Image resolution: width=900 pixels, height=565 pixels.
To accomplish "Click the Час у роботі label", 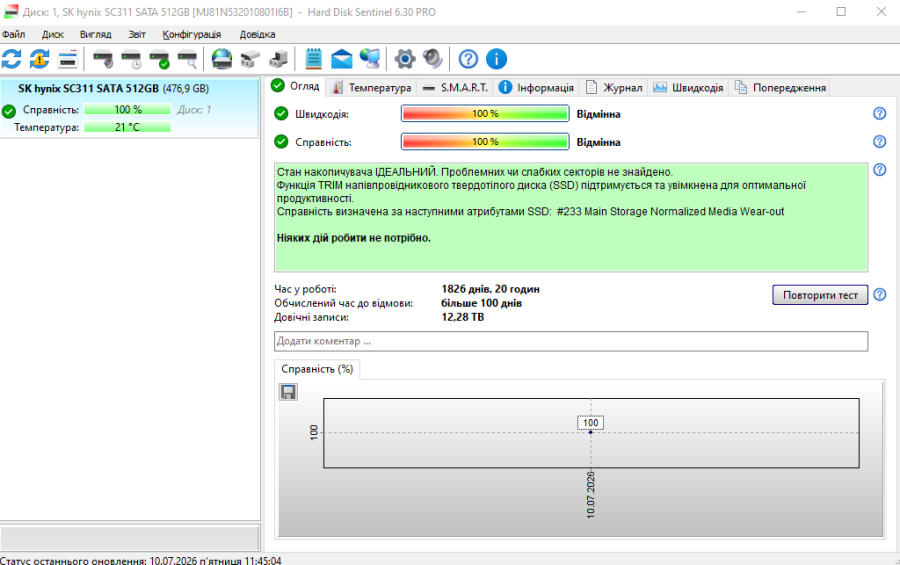I will point(305,289).
